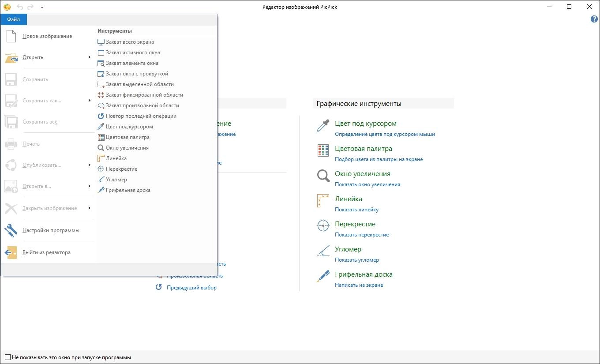This screenshot has width=600, height=364.
Task: Click 'Показать перекрестие' link
Action: pyautogui.click(x=362, y=235)
